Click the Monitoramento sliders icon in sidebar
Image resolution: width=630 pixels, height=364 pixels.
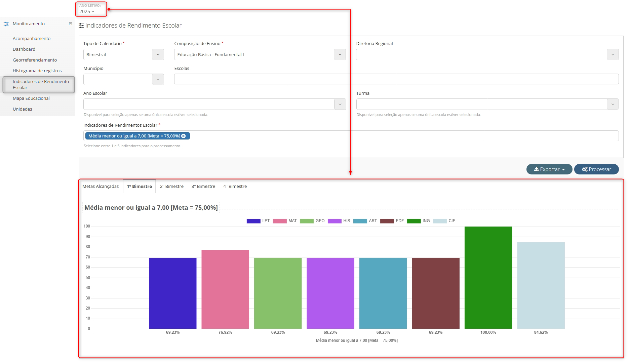click(6, 24)
